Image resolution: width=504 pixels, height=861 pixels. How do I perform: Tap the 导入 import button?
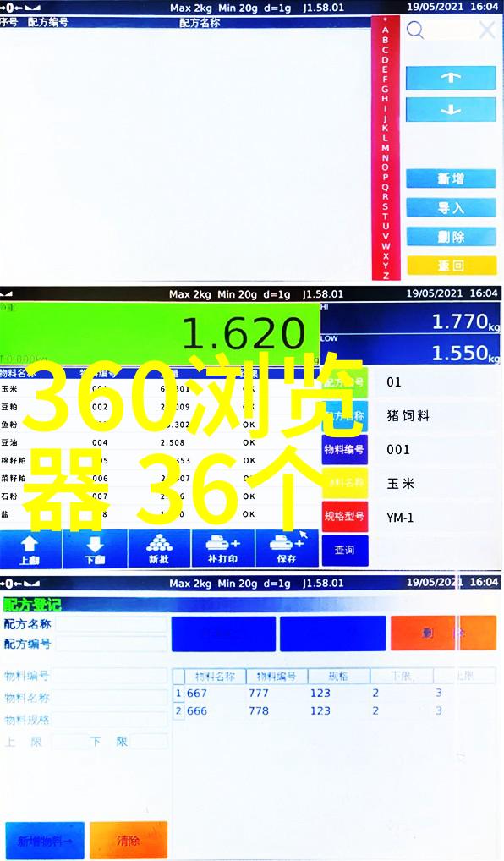tap(451, 207)
